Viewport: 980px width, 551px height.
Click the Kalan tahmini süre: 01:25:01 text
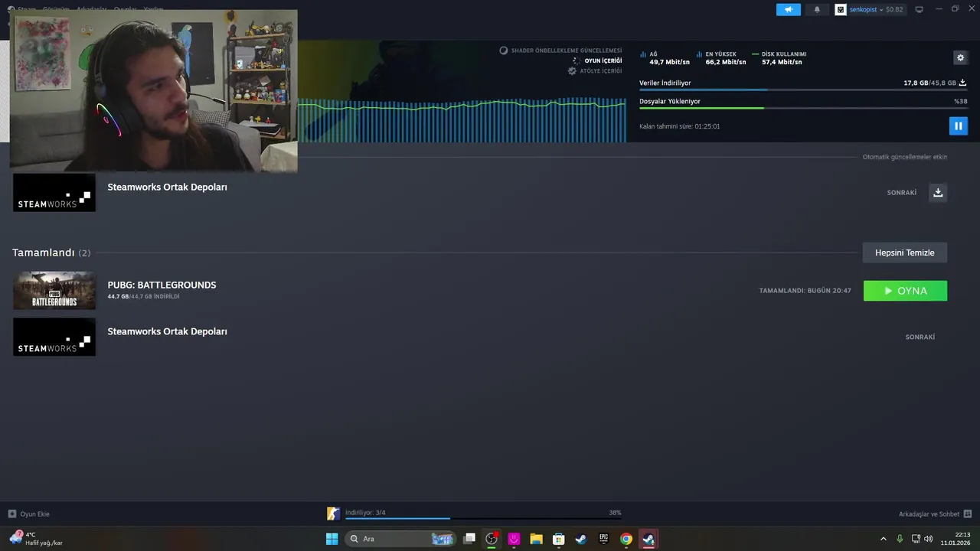(x=679, y=126)
